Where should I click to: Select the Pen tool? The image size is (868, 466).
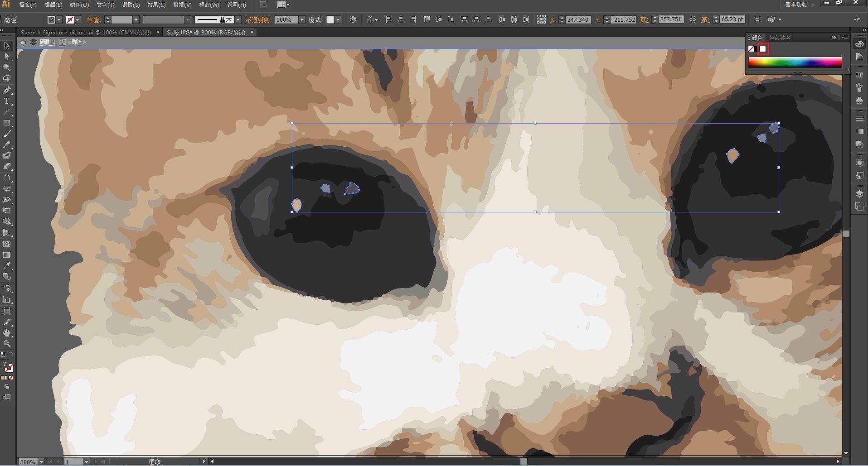click(x=7, y=90)
